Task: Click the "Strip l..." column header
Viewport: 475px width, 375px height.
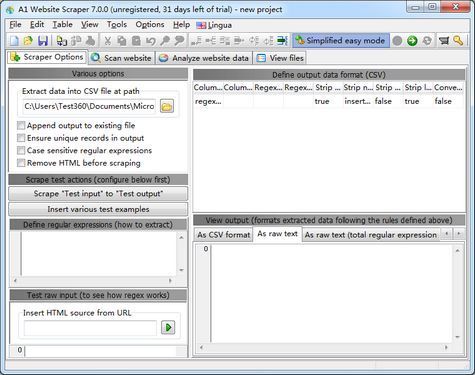Action: [x=418, y=87]
